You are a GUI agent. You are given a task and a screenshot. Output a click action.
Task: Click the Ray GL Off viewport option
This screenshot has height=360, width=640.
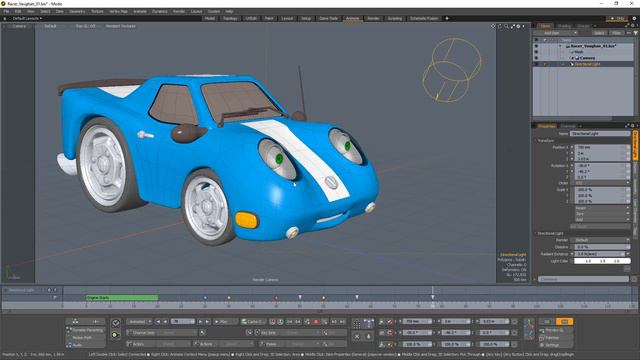(86, 26)
